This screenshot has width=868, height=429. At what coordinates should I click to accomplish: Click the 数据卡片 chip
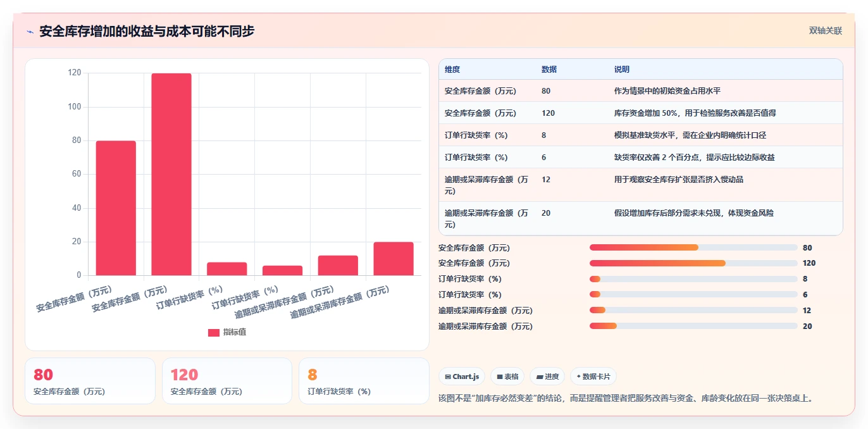pos(593,376)
